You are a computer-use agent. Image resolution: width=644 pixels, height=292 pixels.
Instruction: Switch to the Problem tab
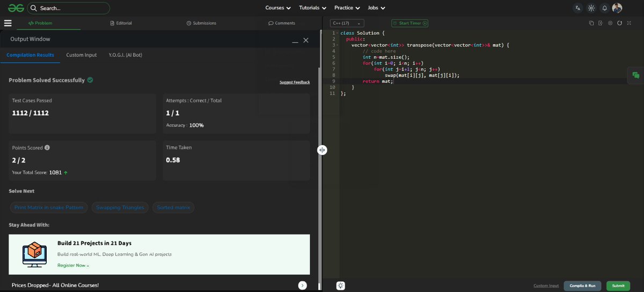pos(40,23)
